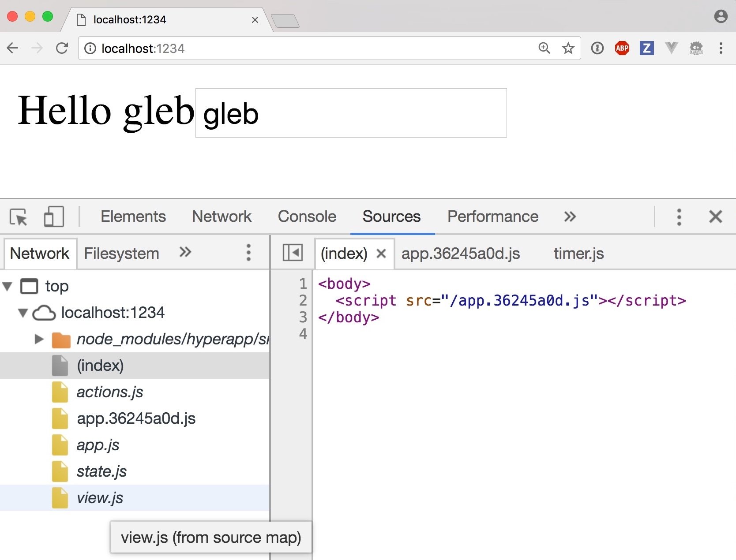This screenshot has height=560, width=736.
Task: Switch to the (index) editor tab
Action: pyautogui.click(x=344, y=254)
